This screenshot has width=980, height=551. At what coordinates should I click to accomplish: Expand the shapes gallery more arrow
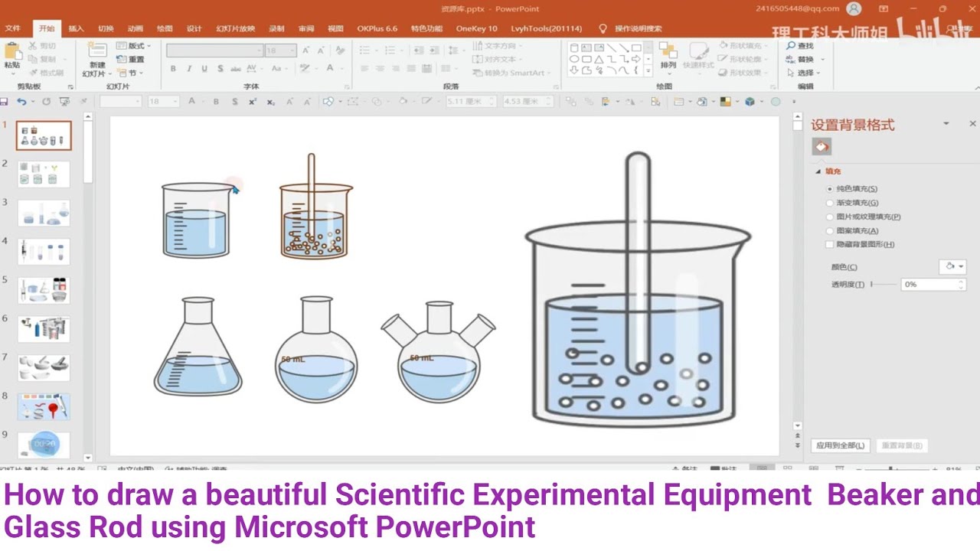click(x=648, y=71)
